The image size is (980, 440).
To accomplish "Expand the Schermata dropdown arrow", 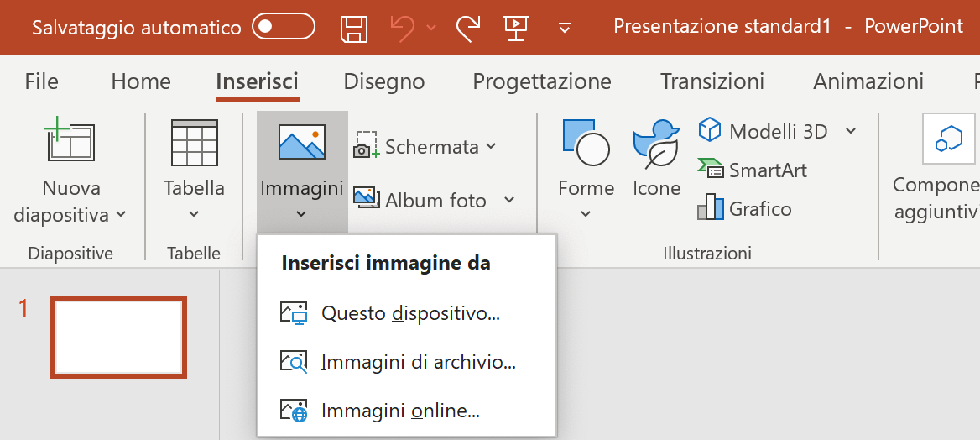I will point(491,146).
